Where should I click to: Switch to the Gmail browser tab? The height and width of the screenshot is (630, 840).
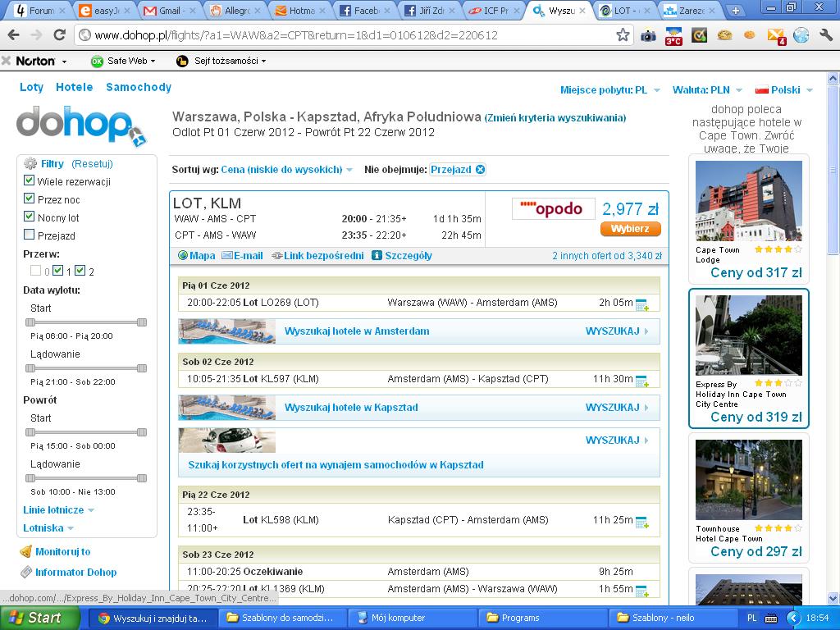pyautogui.click(x=169, y=11)
